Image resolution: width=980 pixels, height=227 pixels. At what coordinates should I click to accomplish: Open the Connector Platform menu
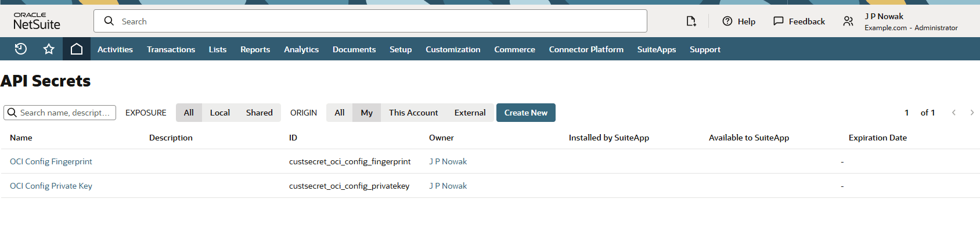tap(586, 49)
